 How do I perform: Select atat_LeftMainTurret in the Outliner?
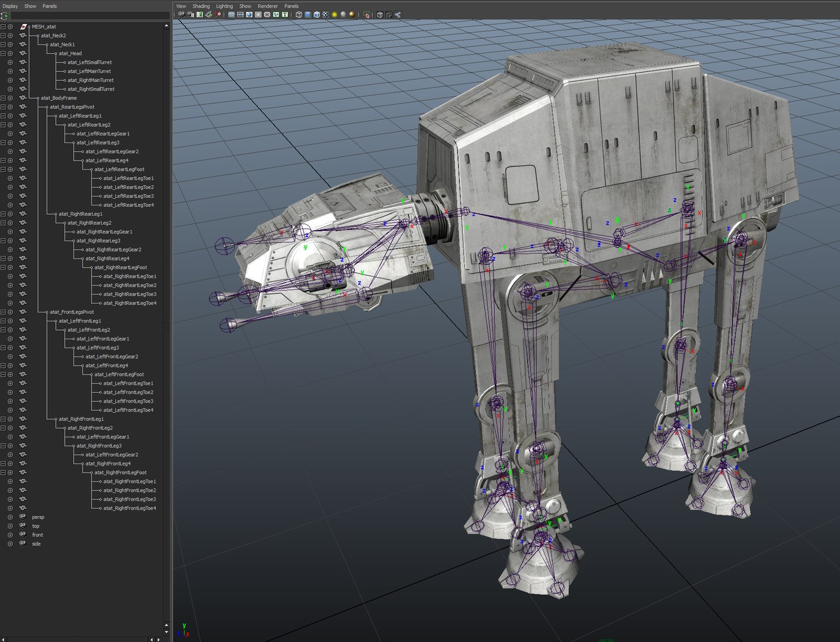click(x=89, y=71)
